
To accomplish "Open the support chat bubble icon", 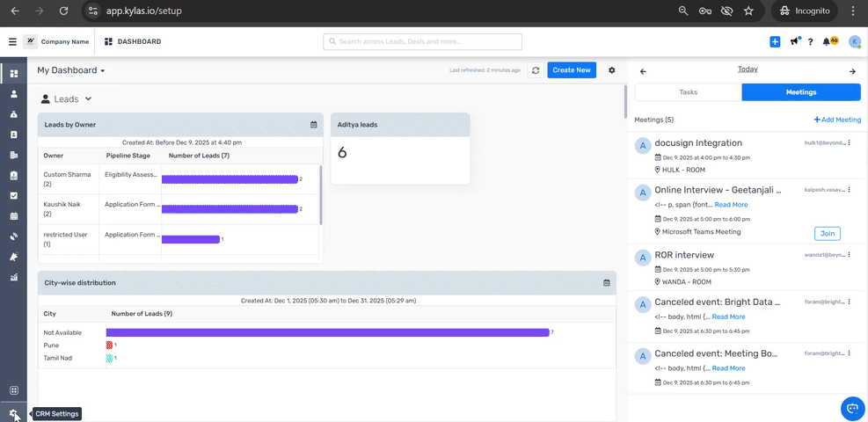I will click(x=851, y=408).
